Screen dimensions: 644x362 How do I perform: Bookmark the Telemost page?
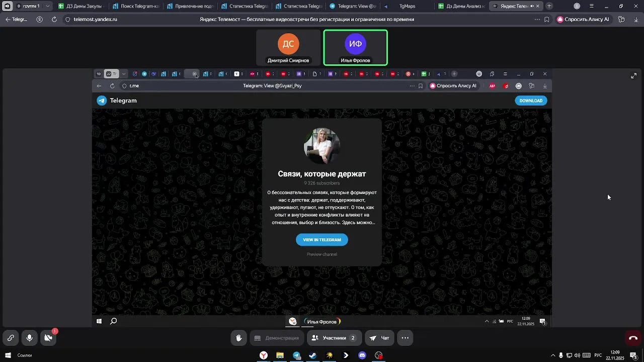[547, 20]
